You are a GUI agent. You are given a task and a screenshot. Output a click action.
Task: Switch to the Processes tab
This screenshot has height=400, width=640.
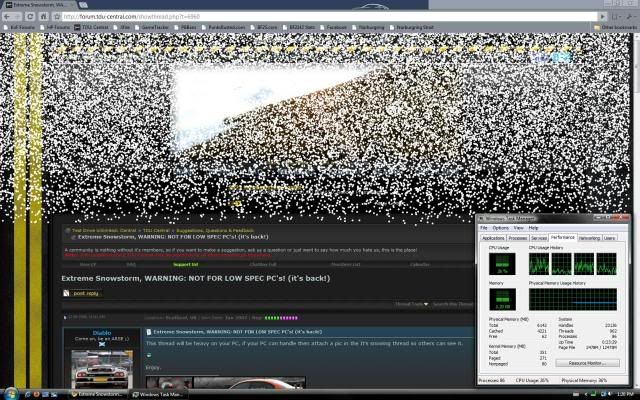pos(518,238)
